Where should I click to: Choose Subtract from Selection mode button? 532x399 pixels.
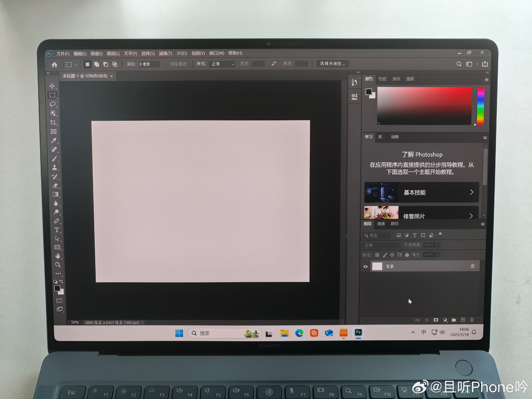coord(106,64)
